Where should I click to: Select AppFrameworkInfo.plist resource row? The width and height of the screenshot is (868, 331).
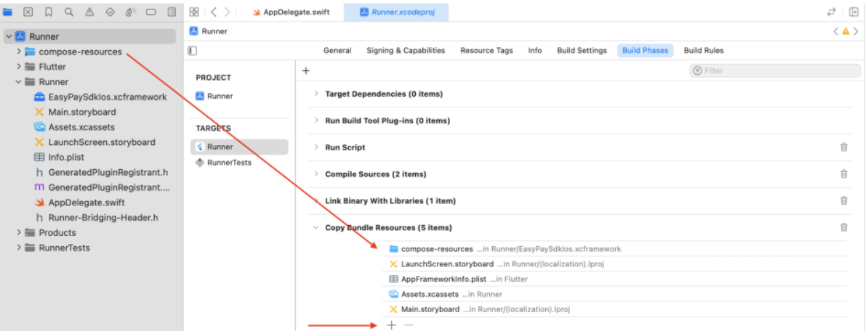(x=614, y=279)
